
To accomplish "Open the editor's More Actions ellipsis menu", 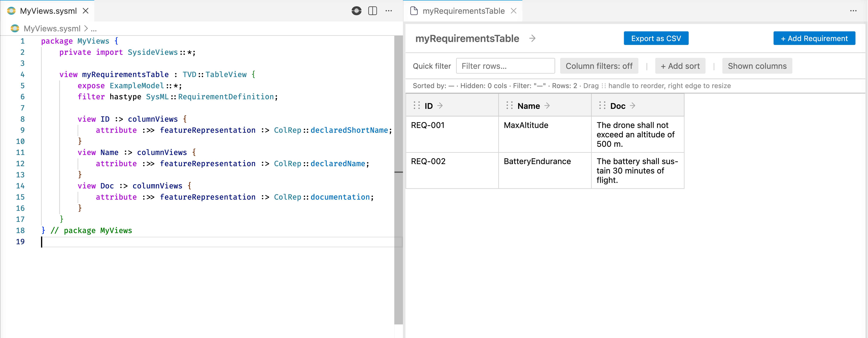I will tap(388, 11).
